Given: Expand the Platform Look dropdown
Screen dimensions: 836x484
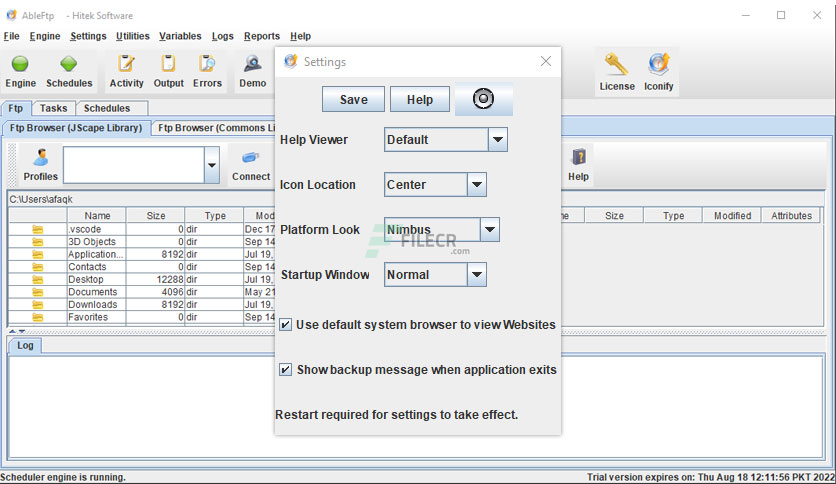Looking at the screenshot, I should click(x=489, y=230).
